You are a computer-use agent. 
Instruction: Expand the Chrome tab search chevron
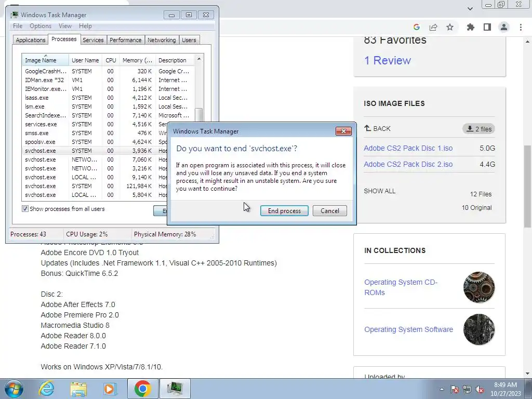point(470,8)
